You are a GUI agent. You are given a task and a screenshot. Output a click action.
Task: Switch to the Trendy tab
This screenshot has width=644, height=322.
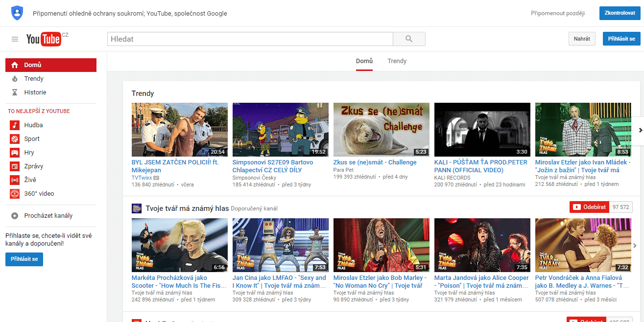click(x=397, y=61)
